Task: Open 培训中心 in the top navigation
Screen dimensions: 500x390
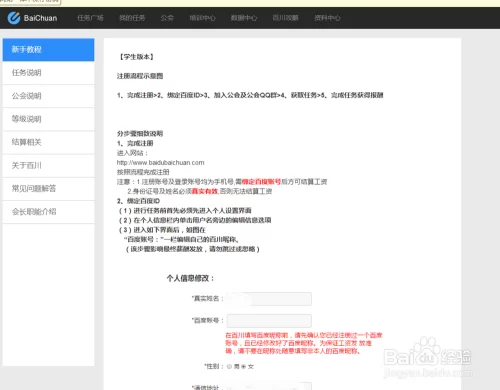Action: click(202, 18)
